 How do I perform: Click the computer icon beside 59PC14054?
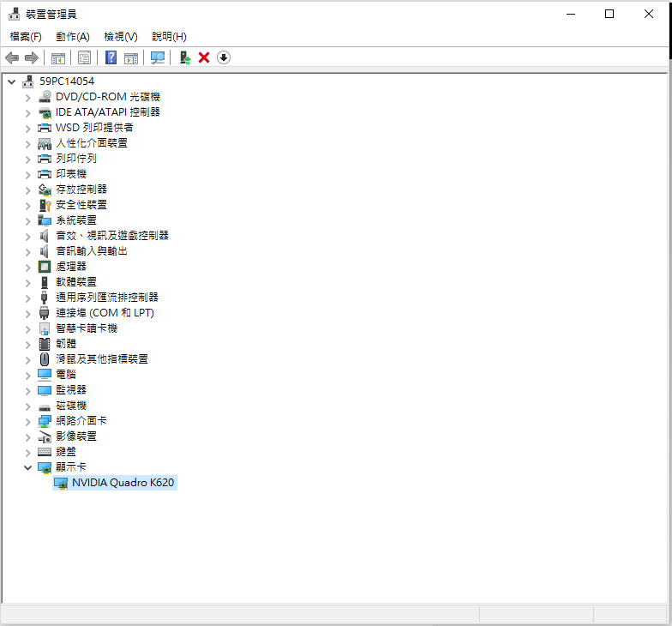pyautogui.click(x=27, y=81)
